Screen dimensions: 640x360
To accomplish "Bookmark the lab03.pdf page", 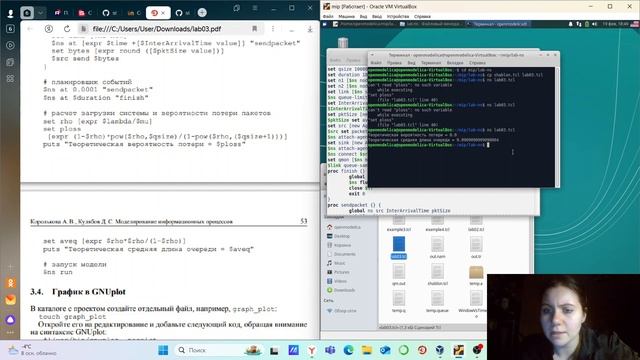I will 255,29.
